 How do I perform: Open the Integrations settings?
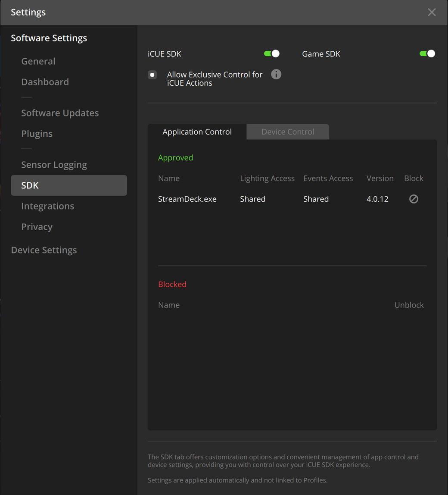point(47,206)
